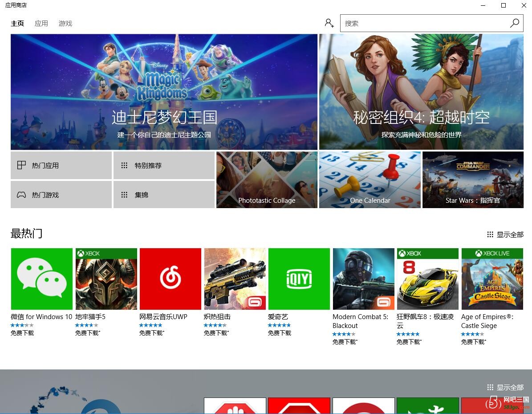The image size is (532, 414).
Task: Show all items in 最热门 section
Action: 505,235
